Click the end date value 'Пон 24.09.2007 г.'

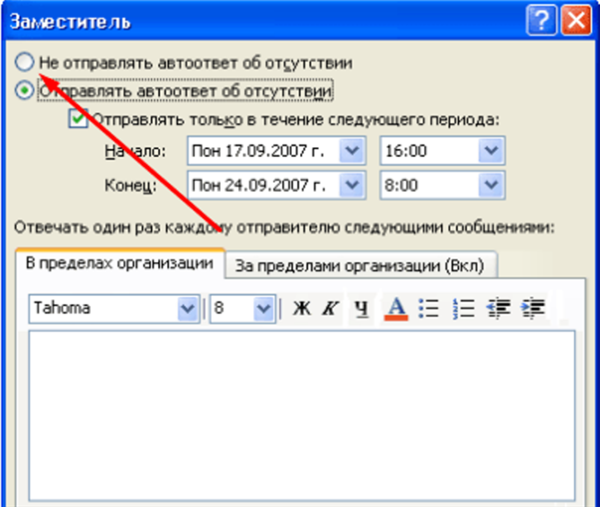[259, 185]
